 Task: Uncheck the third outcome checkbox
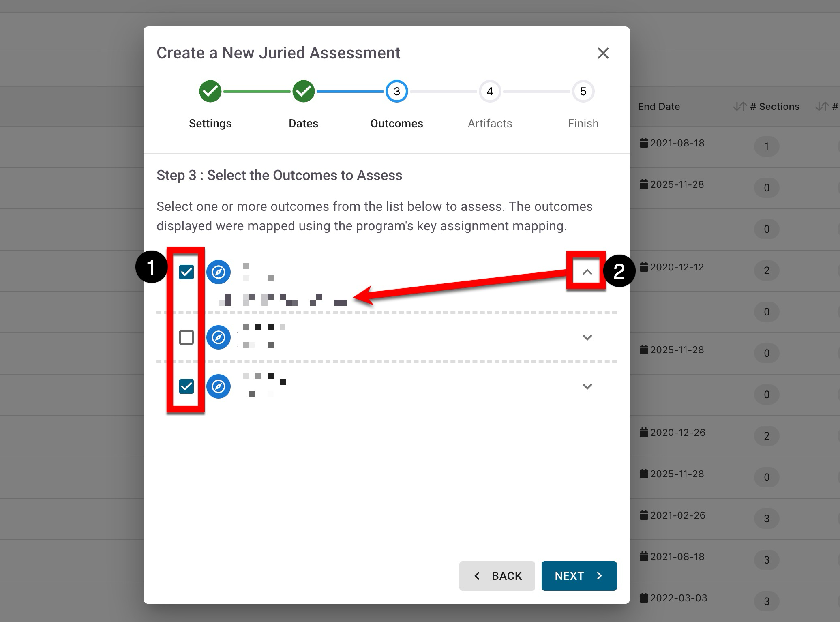(186, 386)
